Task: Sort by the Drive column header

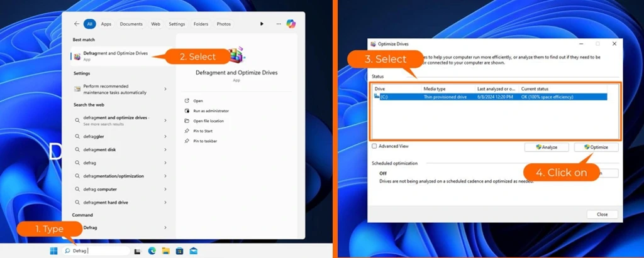Action: point(397,89)
